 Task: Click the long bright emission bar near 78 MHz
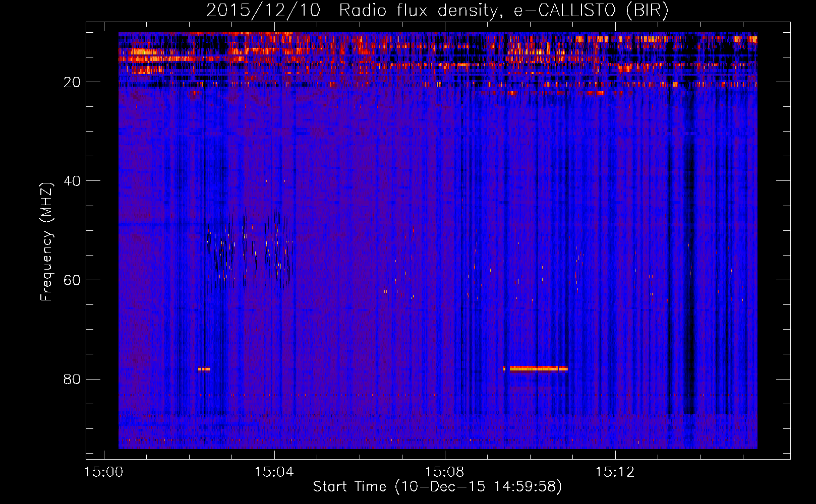(x=539, y=368)
